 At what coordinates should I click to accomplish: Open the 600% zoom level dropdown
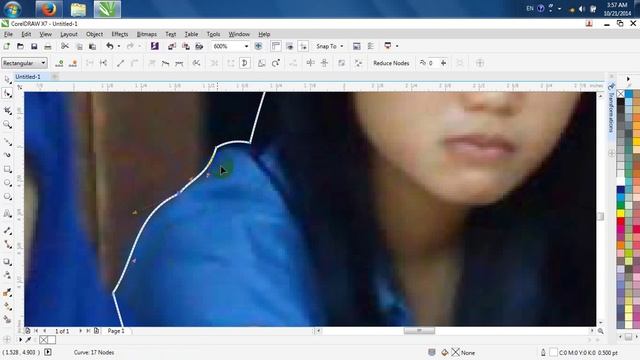(x=246, y=47)
